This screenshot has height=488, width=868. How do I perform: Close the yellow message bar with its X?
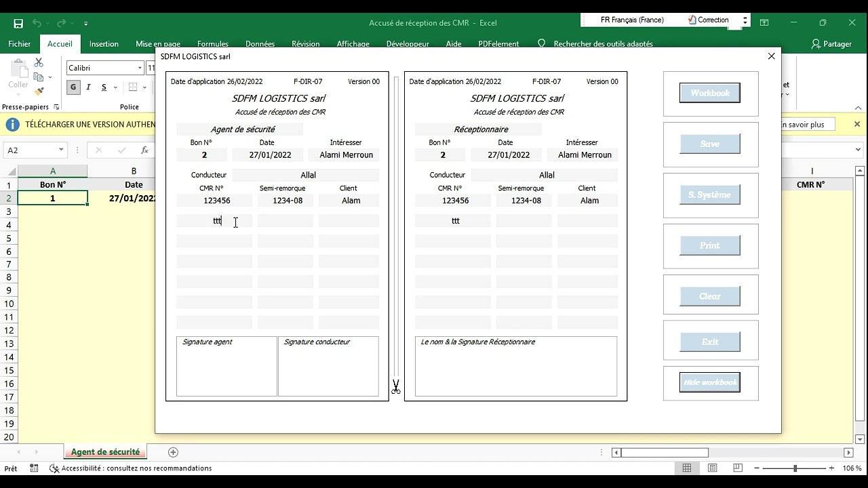856,124
